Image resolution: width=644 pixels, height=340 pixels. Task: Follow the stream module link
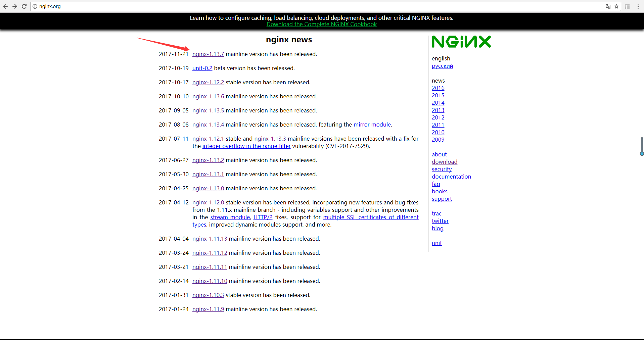coord(230,217)
